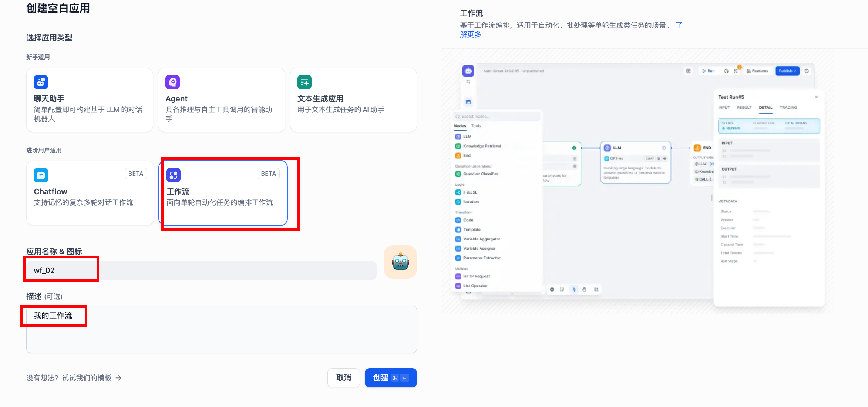Click the IF/ELSE node icon
The image size is (868, 407).
pos(458,192)
